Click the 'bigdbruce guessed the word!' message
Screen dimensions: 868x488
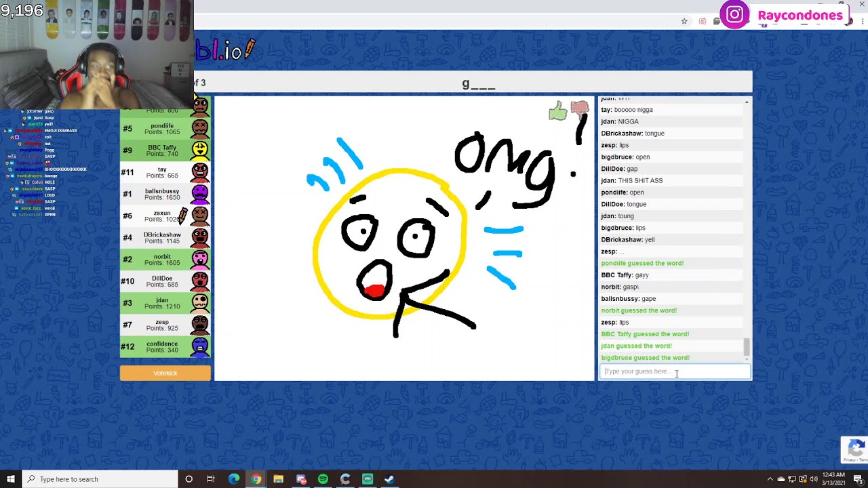click(x=645, y=358)
